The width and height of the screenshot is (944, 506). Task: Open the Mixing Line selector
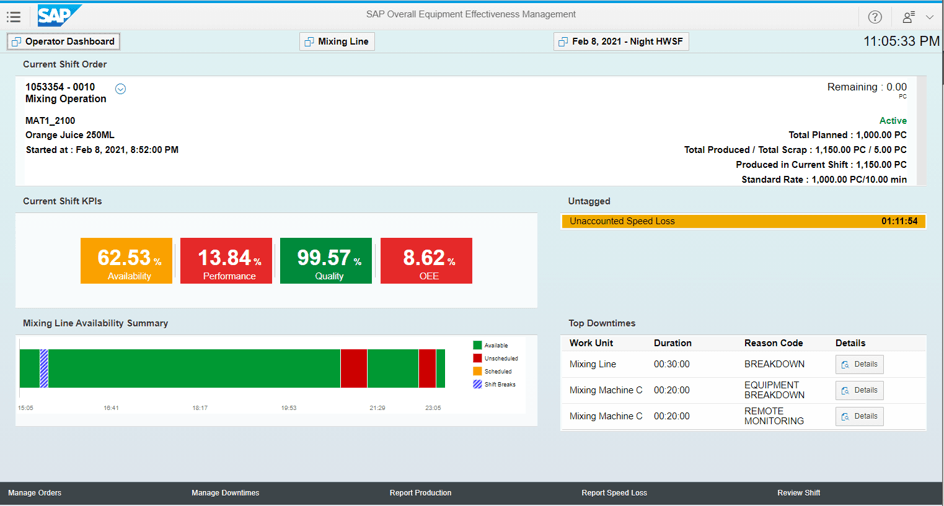click(x=337, y=42)
